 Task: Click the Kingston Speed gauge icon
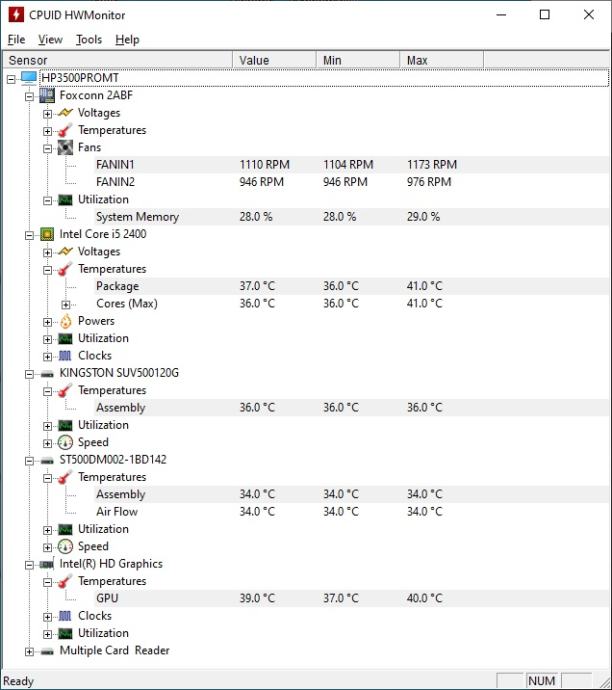65,442
